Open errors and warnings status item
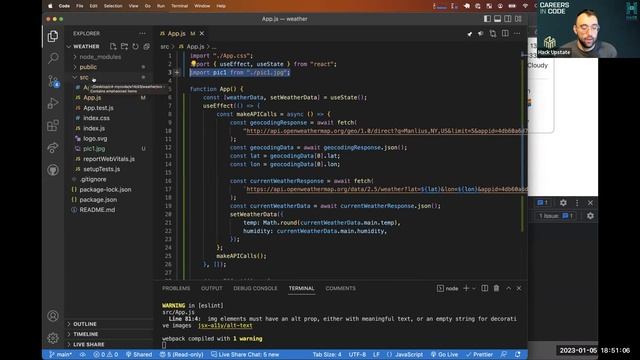640x360 pixels. click(106, 354)
